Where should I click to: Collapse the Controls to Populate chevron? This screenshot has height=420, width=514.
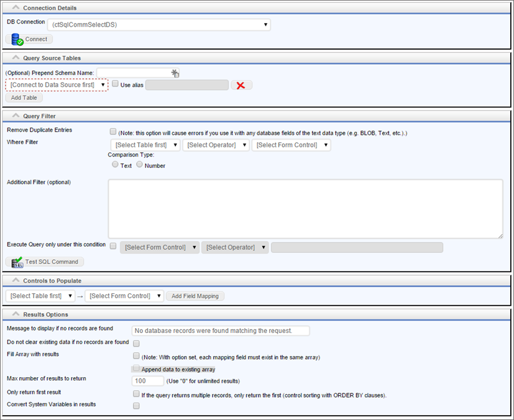(x=15, y=281)
